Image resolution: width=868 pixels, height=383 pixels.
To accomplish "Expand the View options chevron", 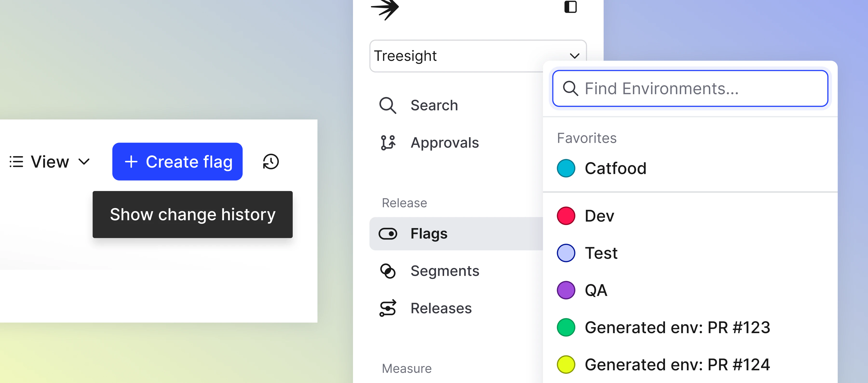I will click(84, 162).
